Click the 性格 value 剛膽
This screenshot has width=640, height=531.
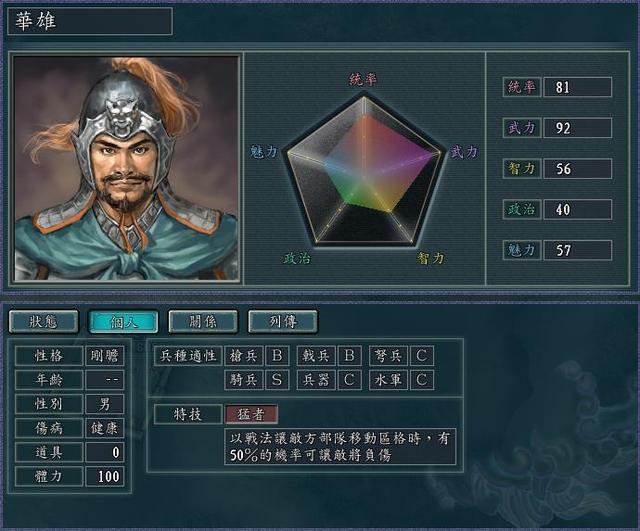click(x=104, y=356)
